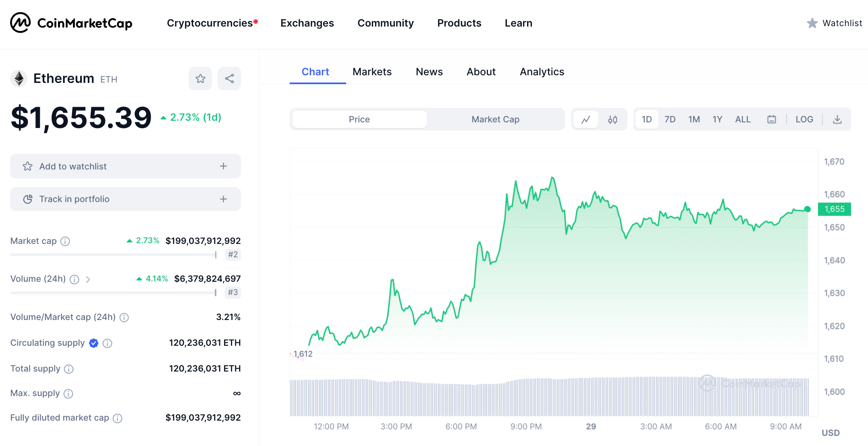Set chart range to 1Y
Screen dimensions: 868x446
pyautogui.click(x=717, y=120)
